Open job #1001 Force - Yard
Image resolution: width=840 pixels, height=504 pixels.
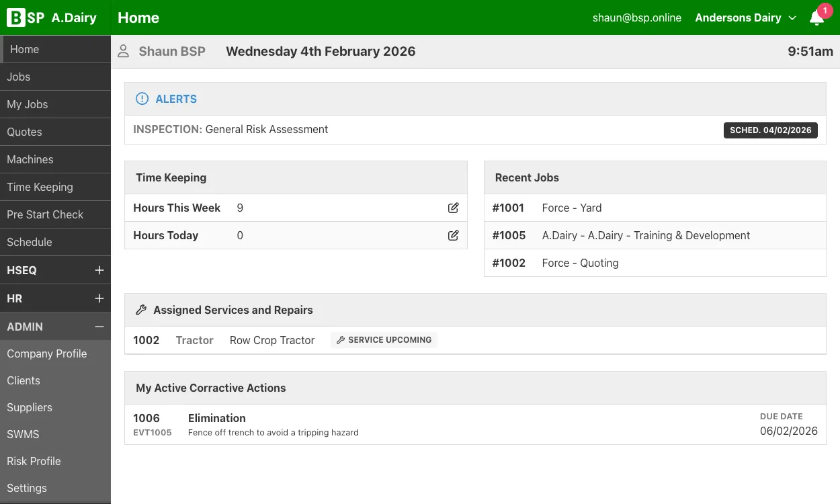655,208
